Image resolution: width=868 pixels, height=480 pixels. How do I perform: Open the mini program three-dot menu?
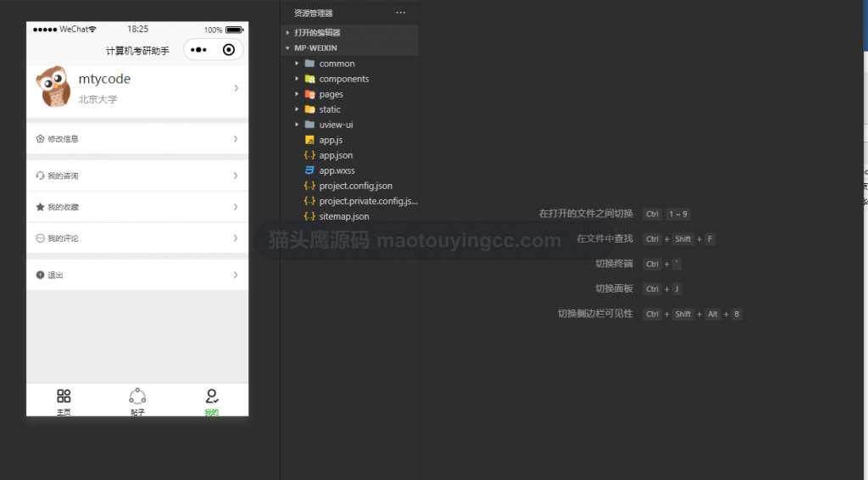[198, 50]
